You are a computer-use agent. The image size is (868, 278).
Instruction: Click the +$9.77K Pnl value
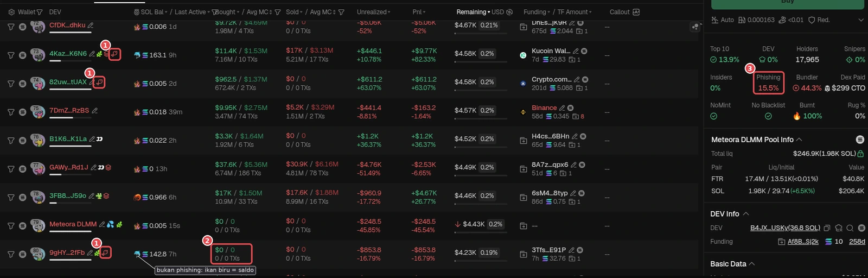[424, 50]
